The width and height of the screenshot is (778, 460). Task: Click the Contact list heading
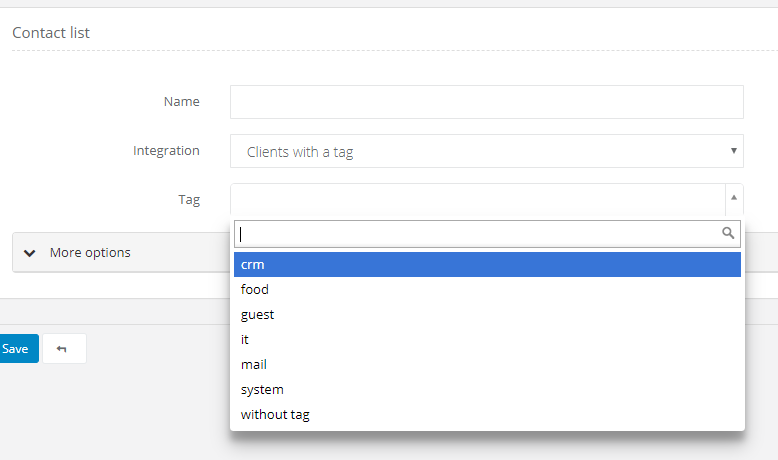51,33
